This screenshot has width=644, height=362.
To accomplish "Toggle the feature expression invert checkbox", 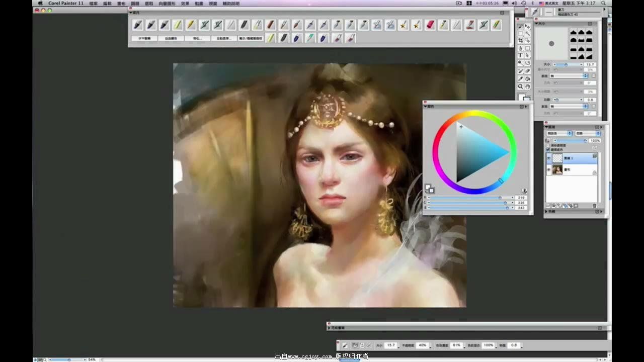I will click(594, 106).
